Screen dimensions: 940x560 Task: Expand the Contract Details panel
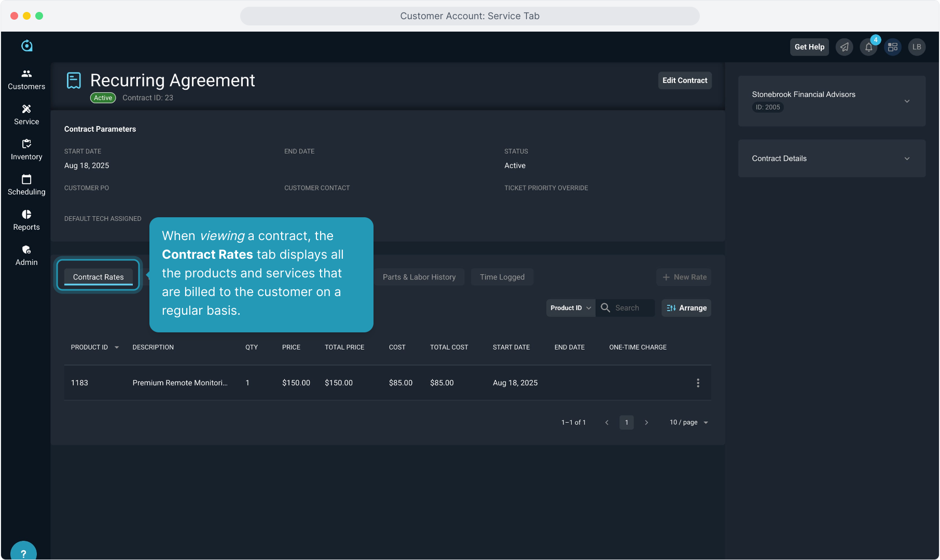907,159
